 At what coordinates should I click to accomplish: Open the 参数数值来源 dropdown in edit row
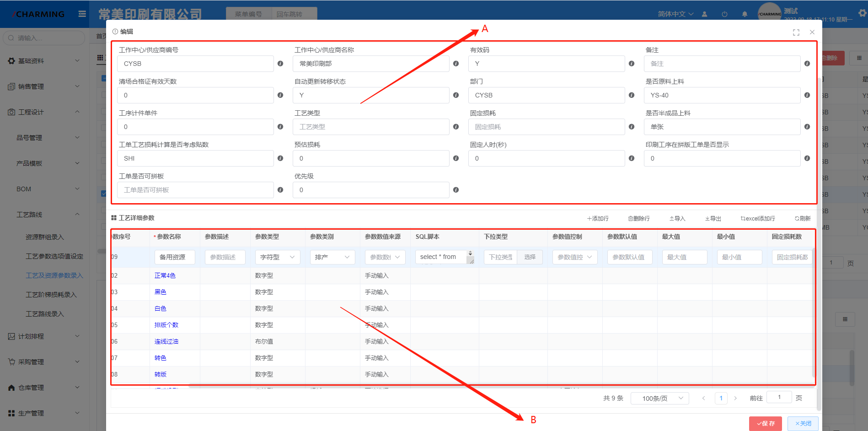click(385, 257)
